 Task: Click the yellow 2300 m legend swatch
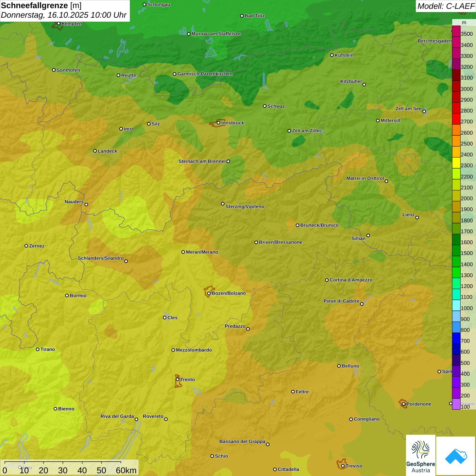(x=456, y=163)
